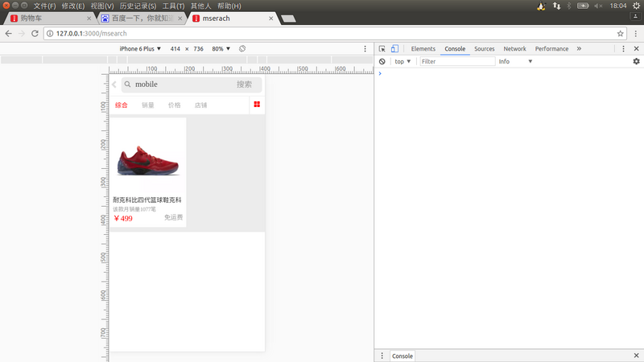This screenshot has height=362, width=644.
Task: Show more DevTools tabs chevron
Action: [x=579, y=48]
